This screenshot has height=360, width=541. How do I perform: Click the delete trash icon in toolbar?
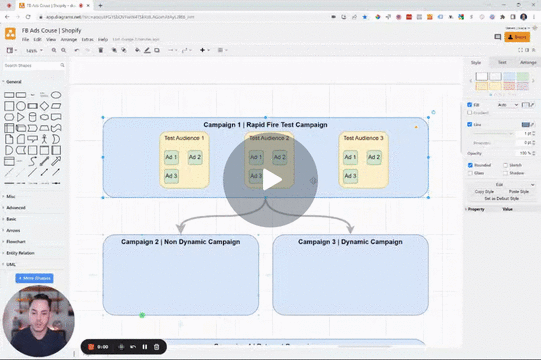pyautogui.click(x=101, y=50)
